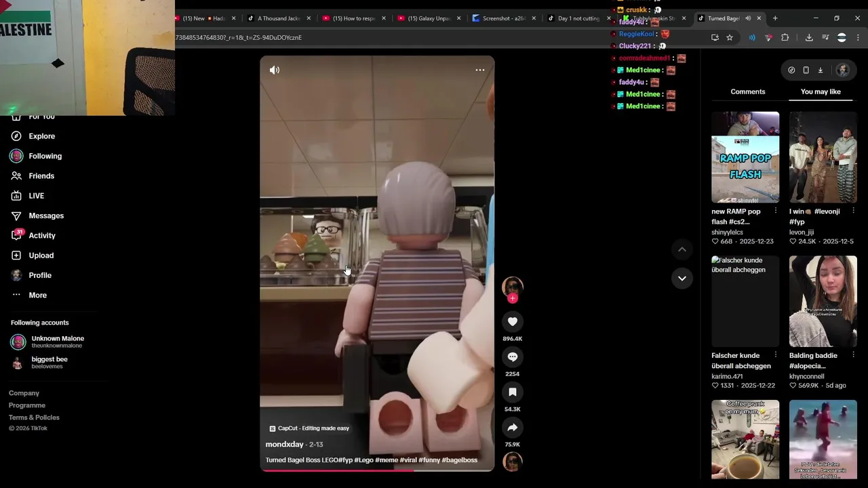Viewport: 868px width, 488px height.
Task: Bookmark this page with the star icon
Action: [730, 38]
